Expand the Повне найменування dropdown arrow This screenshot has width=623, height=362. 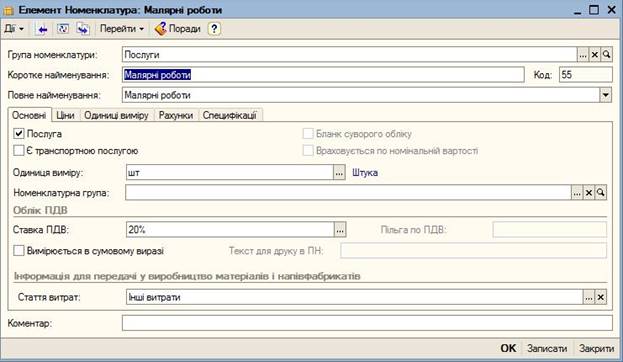click(605, 95)
